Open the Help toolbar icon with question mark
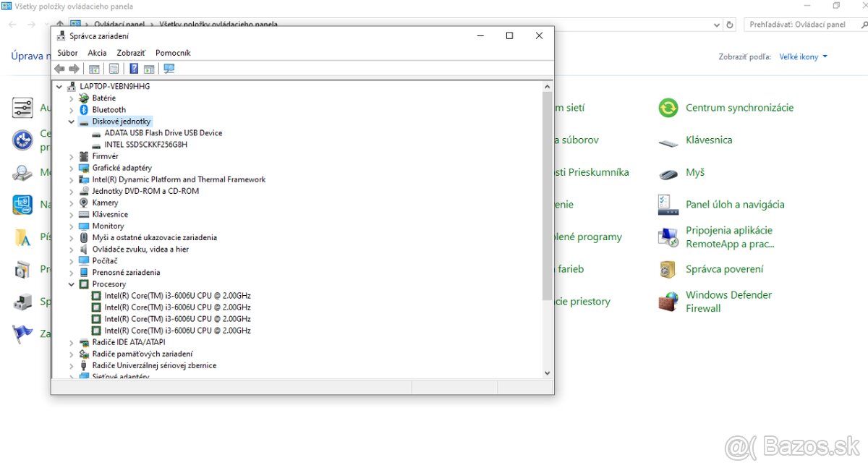This screenshot has width=868, height=468. [134, 69]
